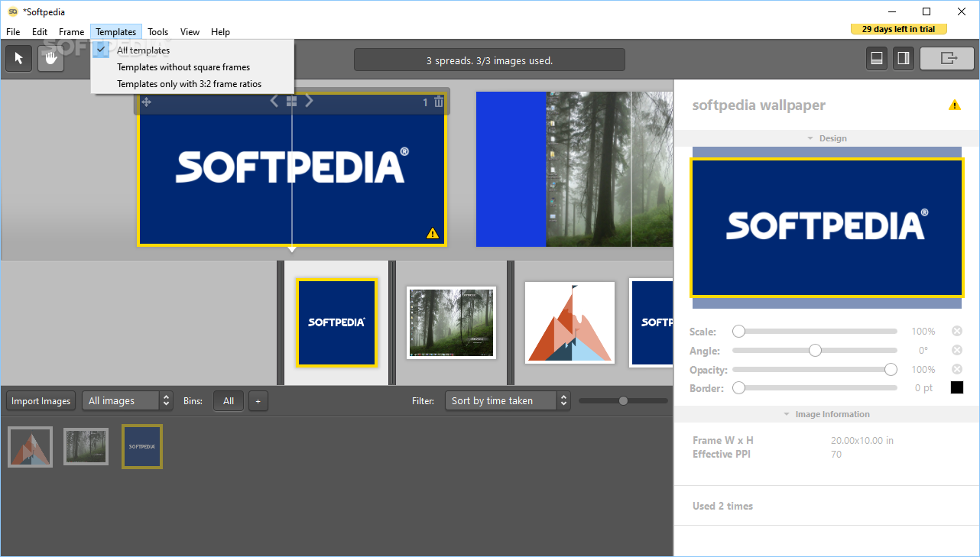
Task: Adjust the Scale slider
Action: [x=815, y=331]
